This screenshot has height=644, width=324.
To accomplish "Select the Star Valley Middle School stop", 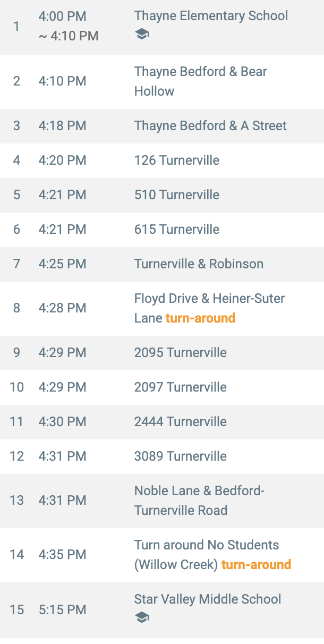I will coord(208,599).
